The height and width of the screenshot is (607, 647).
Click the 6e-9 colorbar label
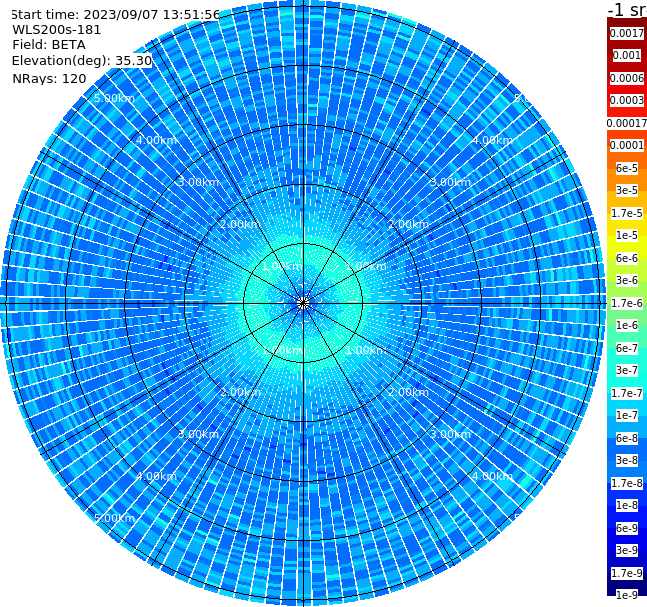point(627,528)
